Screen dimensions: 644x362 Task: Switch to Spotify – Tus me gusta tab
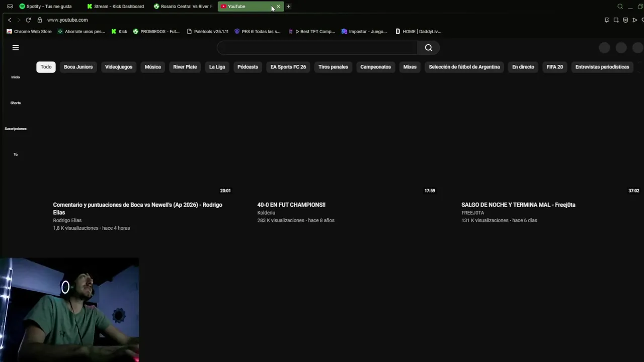(x=49, y=7)
